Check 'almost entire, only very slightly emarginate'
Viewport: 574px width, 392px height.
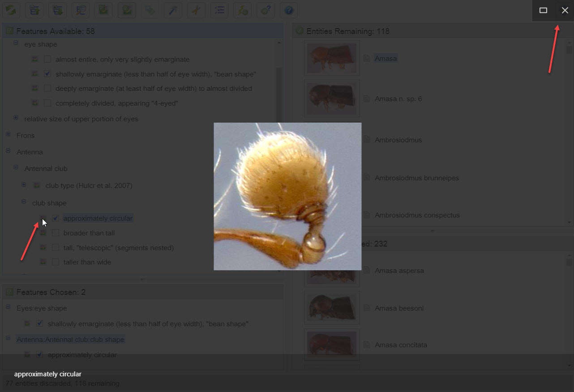point(47,59)
